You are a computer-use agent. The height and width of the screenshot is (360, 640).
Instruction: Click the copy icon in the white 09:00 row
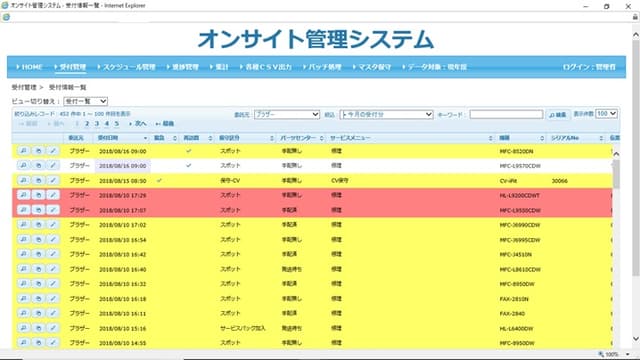[38, 166]
